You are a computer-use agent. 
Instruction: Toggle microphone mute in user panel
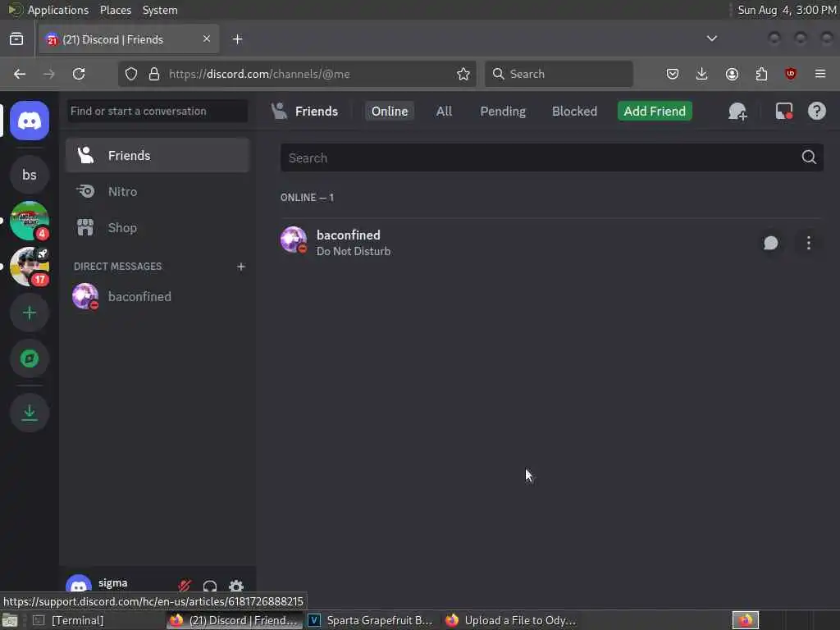pos(185,586)
